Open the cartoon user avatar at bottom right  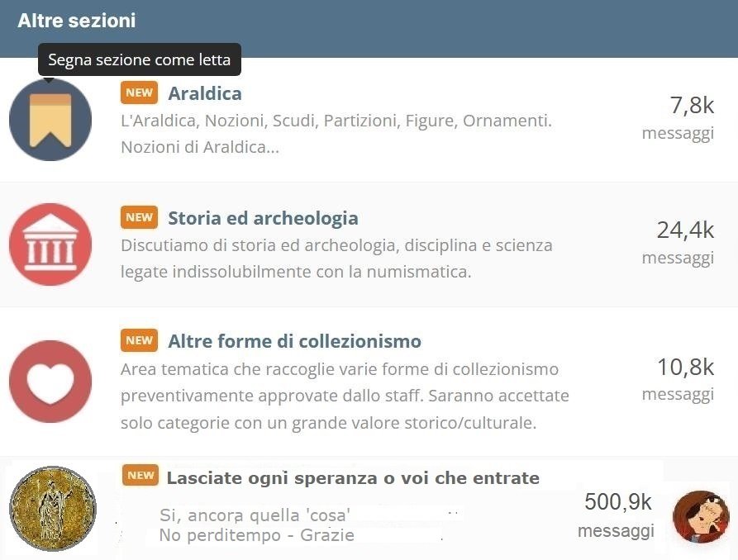pos(701,516)
